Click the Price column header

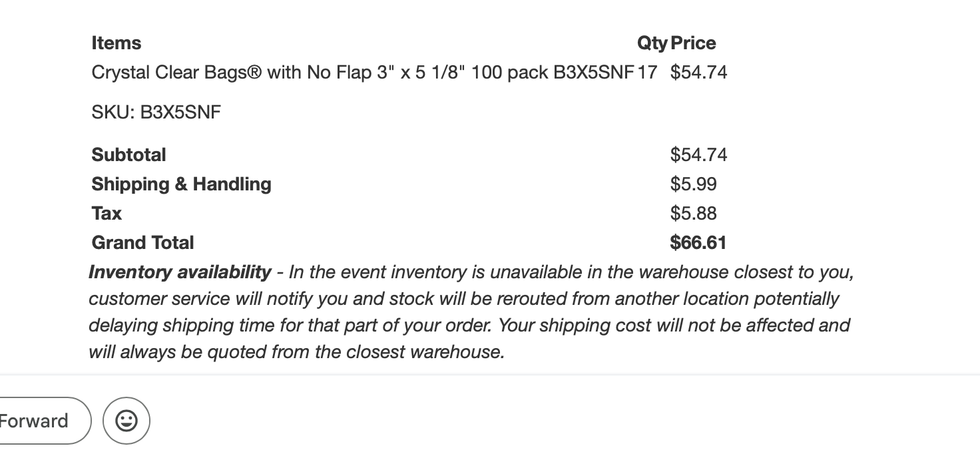click(x=693, y=43)
